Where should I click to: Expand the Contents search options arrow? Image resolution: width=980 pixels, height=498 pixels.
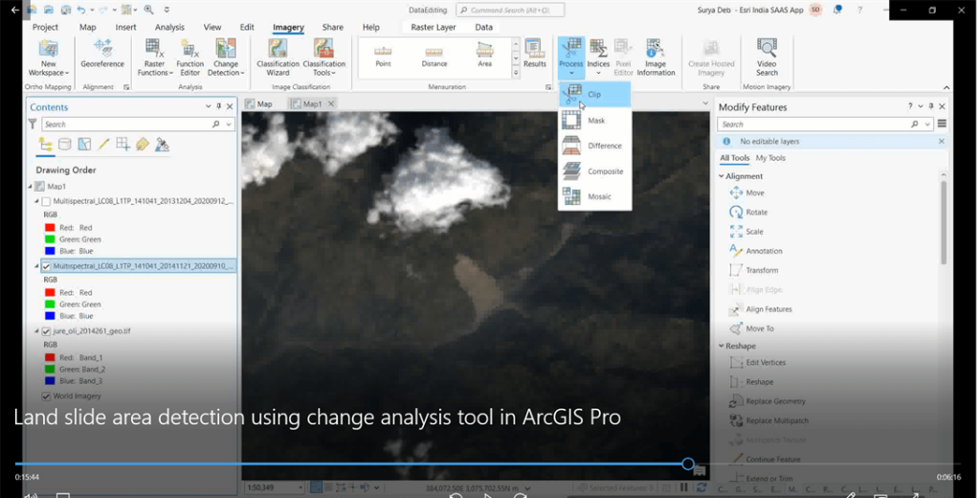[229, 124]
